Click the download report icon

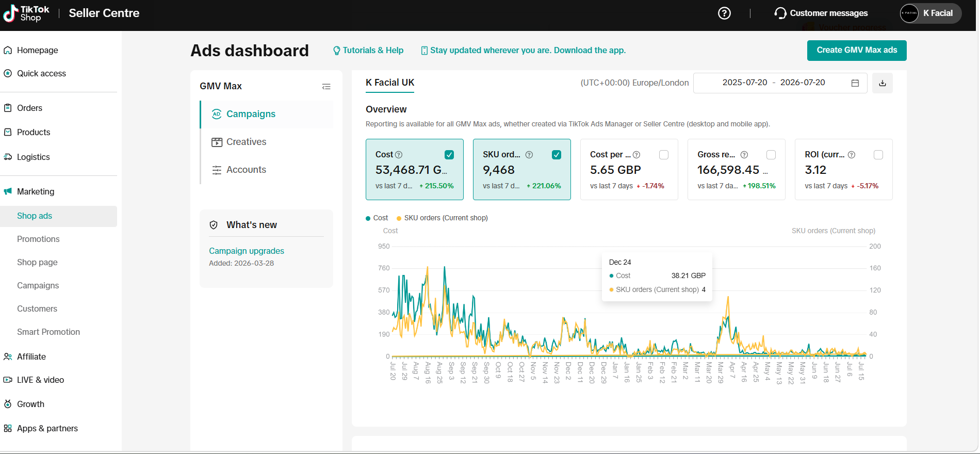pyautogui.click(x=883, y=83)
